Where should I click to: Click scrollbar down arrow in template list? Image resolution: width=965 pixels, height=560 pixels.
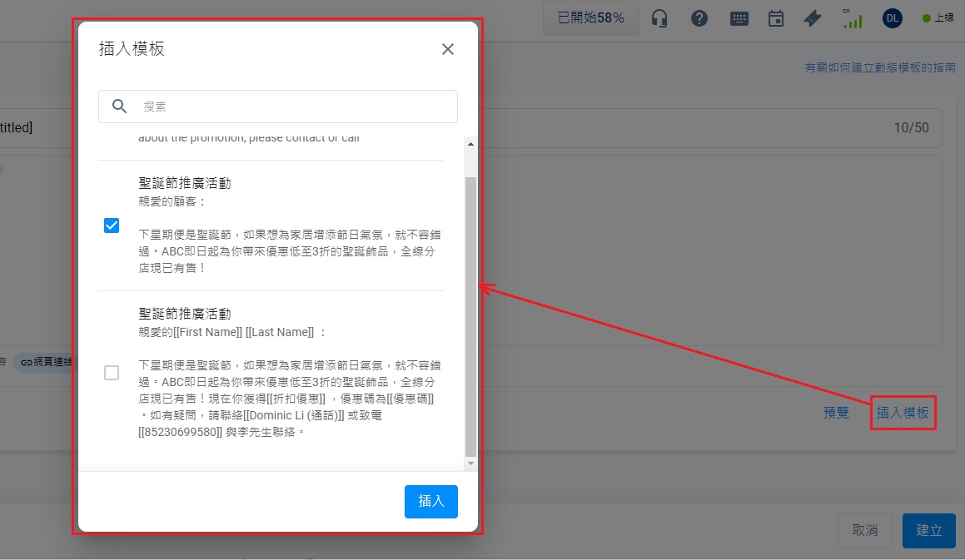coord(470,463)
